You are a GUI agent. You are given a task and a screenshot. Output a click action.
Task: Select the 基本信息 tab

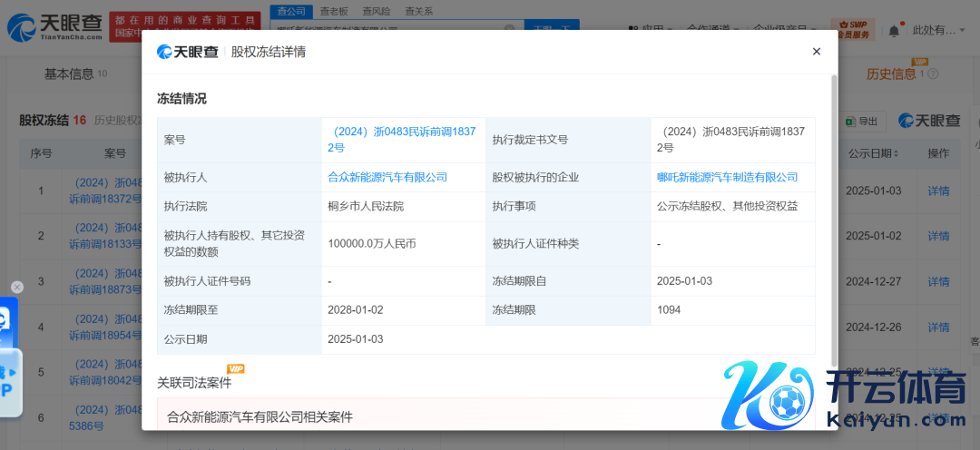[x=69, y=73]
